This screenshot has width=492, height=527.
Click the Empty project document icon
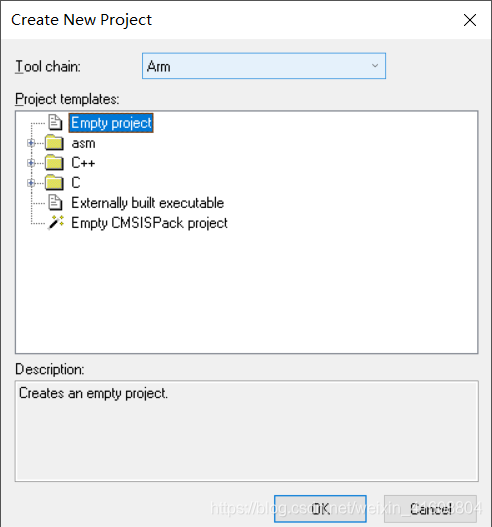(x=55, y=122)
